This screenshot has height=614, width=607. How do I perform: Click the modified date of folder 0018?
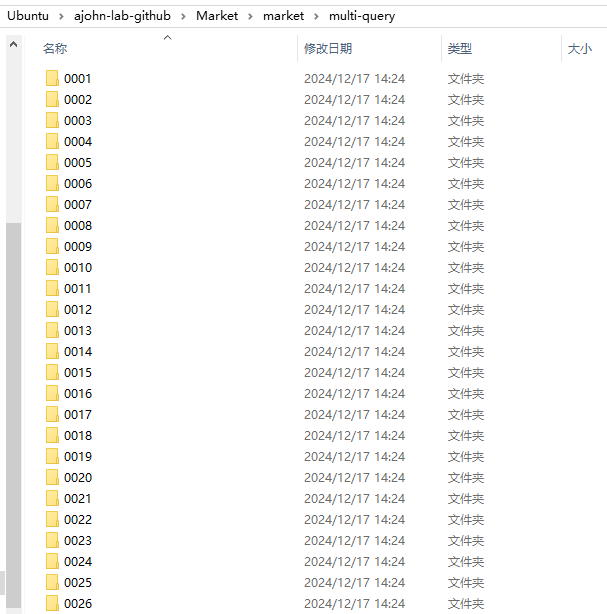[354, 436]
